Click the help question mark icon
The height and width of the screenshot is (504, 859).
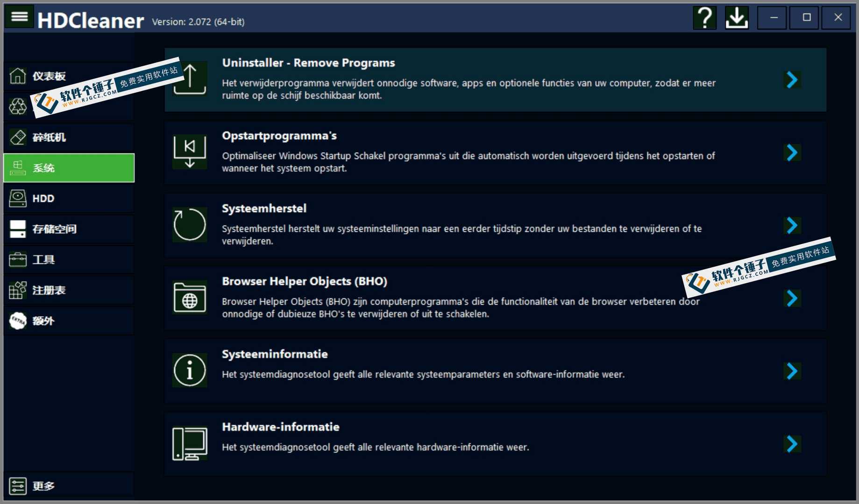[x=704, y=18]
